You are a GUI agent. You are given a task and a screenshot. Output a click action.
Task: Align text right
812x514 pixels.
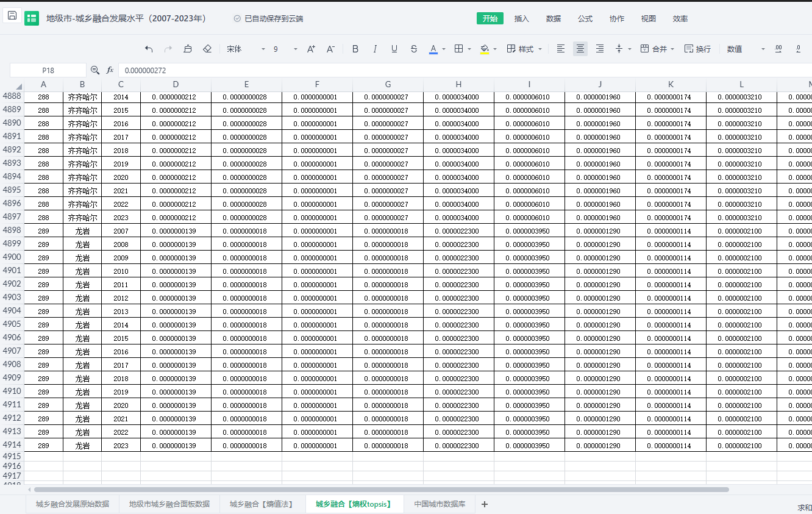pos(600,49)
